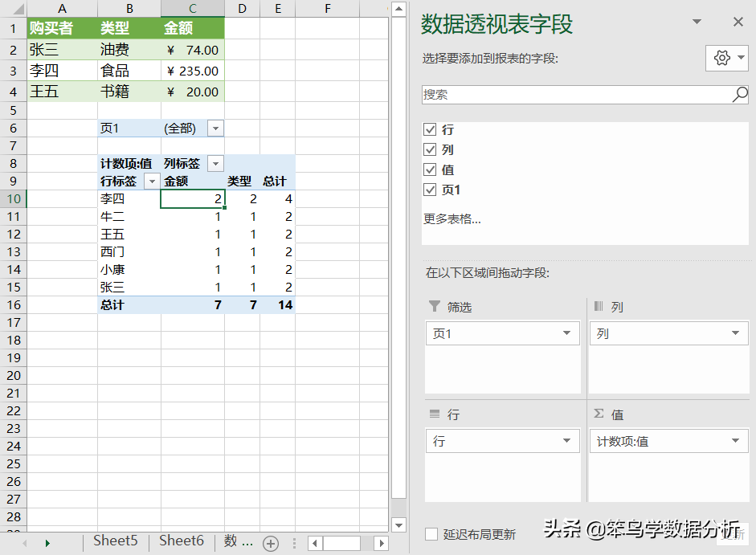Uncheck the 值 field checkbox
This screenshot has height=555, width=756.
pyautogui.click(x=430, y=169)
